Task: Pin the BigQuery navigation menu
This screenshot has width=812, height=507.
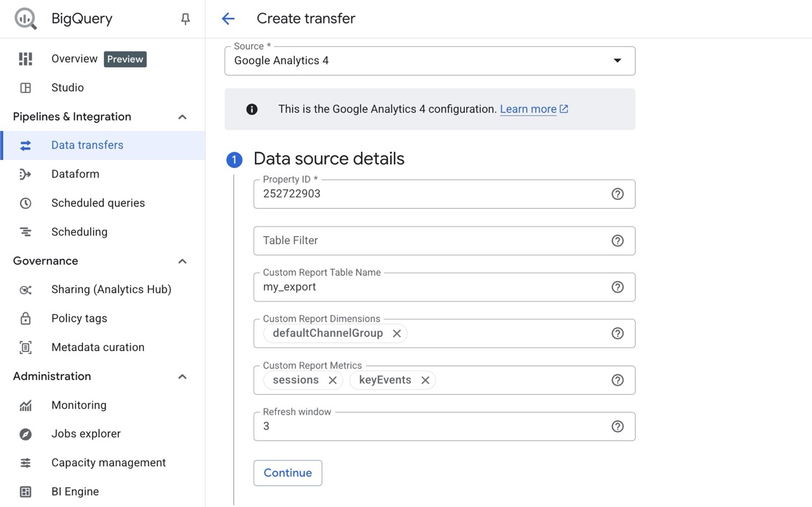Action: point(185,20)
